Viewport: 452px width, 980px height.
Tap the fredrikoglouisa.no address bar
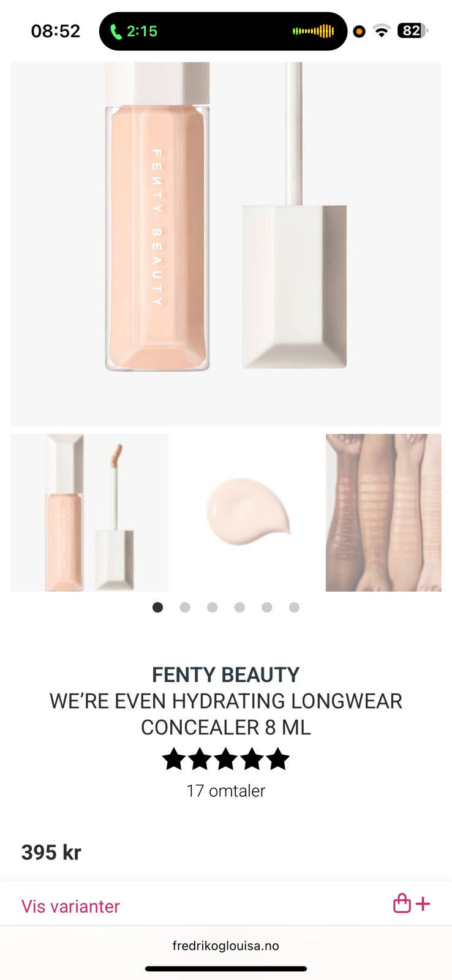pyautogui.click(x=226, y=946)
